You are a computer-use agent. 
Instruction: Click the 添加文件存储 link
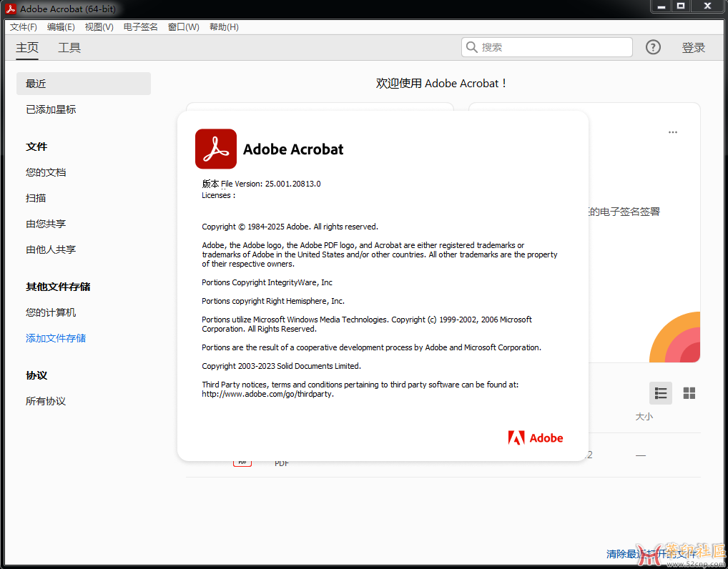56,338
